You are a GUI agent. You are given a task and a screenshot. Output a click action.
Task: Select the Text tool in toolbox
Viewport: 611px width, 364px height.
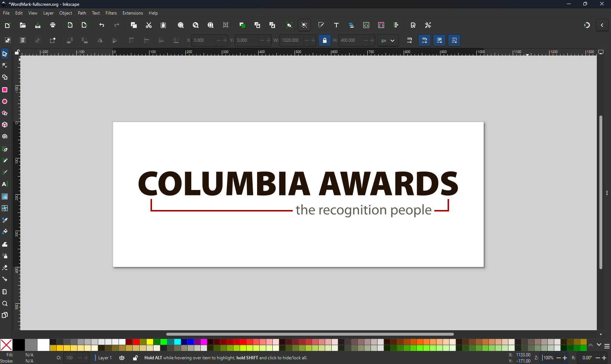[x=5, y=184]
